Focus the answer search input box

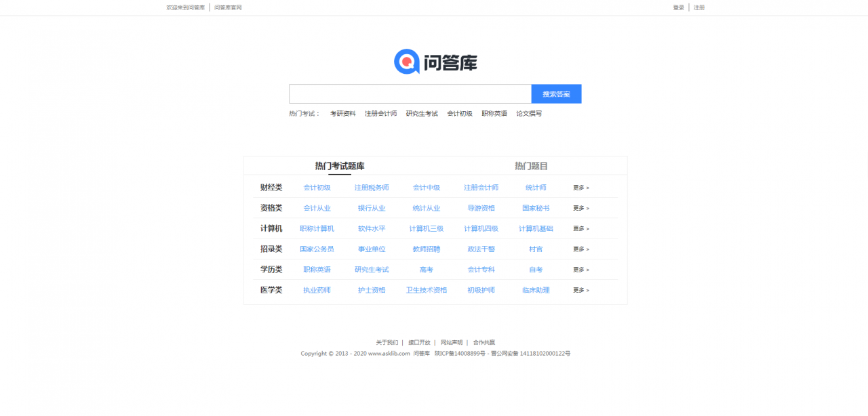(410, 94)
